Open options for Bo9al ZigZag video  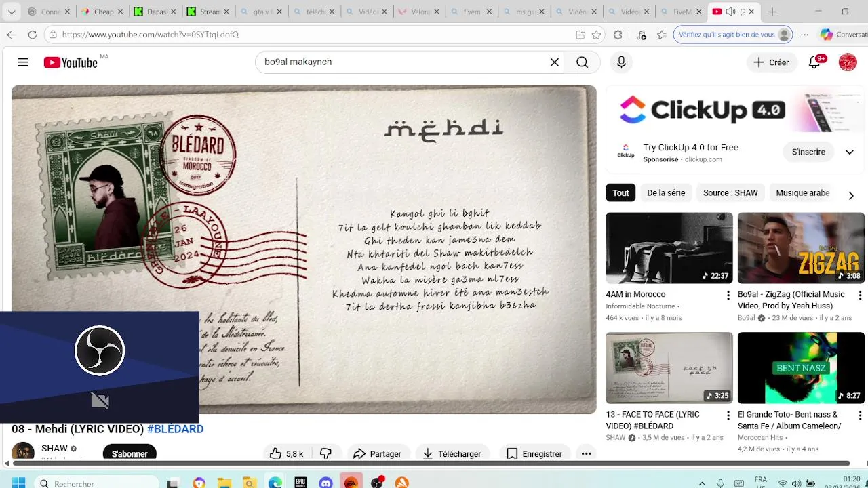(x=860, y=296)
